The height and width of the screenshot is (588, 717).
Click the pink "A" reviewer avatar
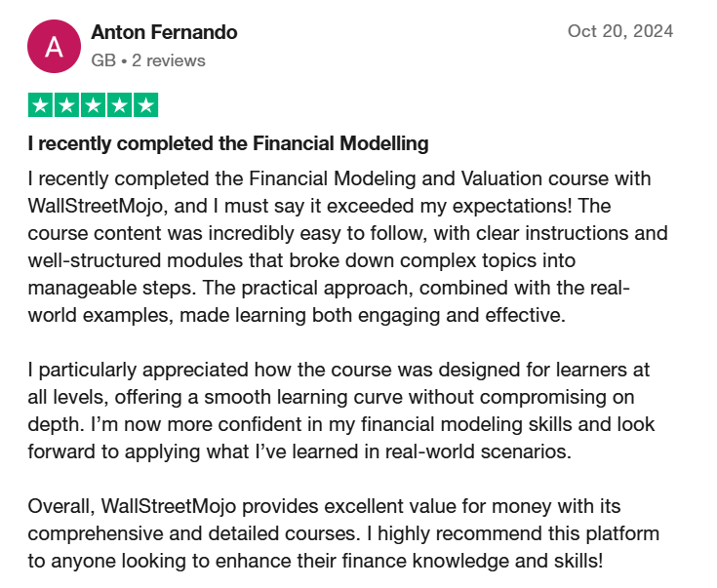53,46
